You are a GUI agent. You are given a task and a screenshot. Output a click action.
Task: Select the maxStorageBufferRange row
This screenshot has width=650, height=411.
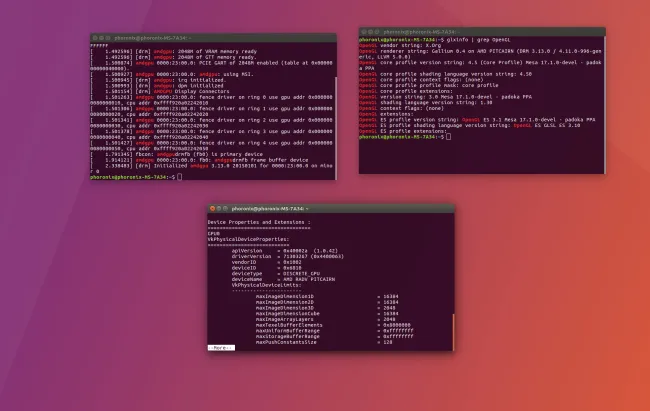[x=335, y=337]
